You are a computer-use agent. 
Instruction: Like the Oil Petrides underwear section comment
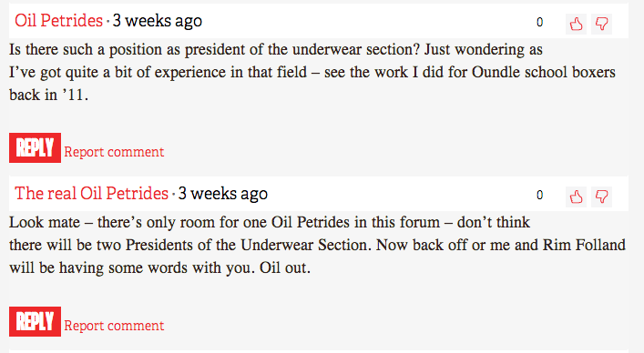[x=577, y=24]
